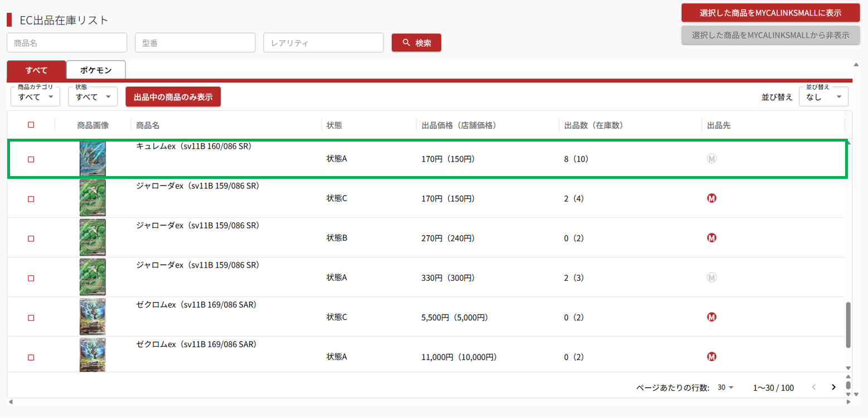Open the 並び替え sort dropdown

coord(823,97)
